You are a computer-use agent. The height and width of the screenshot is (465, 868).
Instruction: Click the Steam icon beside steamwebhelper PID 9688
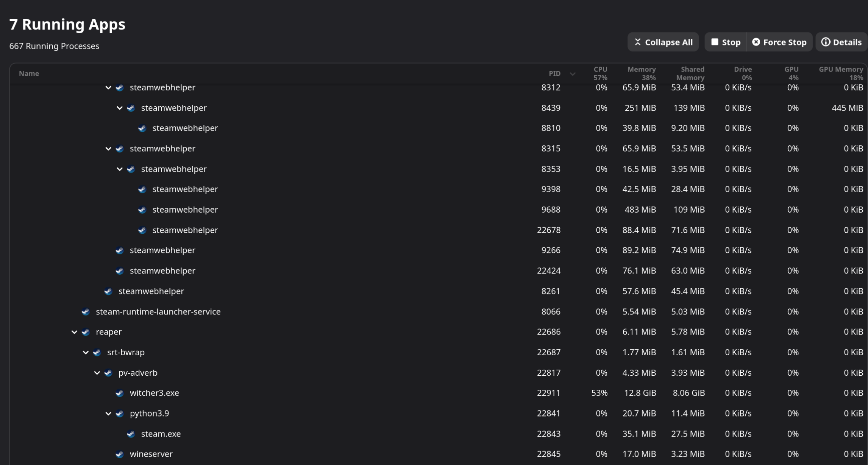[142, 210]
